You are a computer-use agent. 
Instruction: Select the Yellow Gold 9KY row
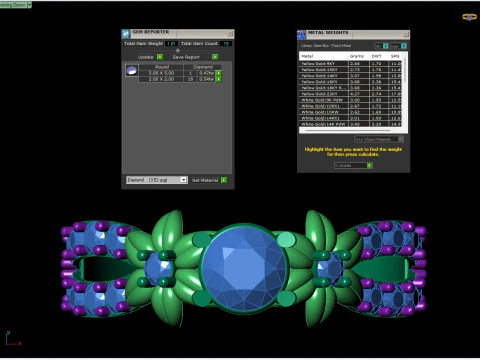351,63
